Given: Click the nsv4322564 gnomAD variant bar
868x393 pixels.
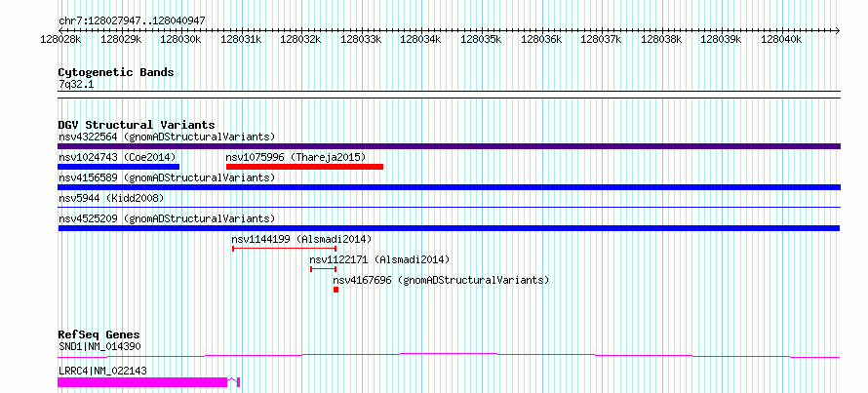Looking at the screenshot, I should [449, 146].
